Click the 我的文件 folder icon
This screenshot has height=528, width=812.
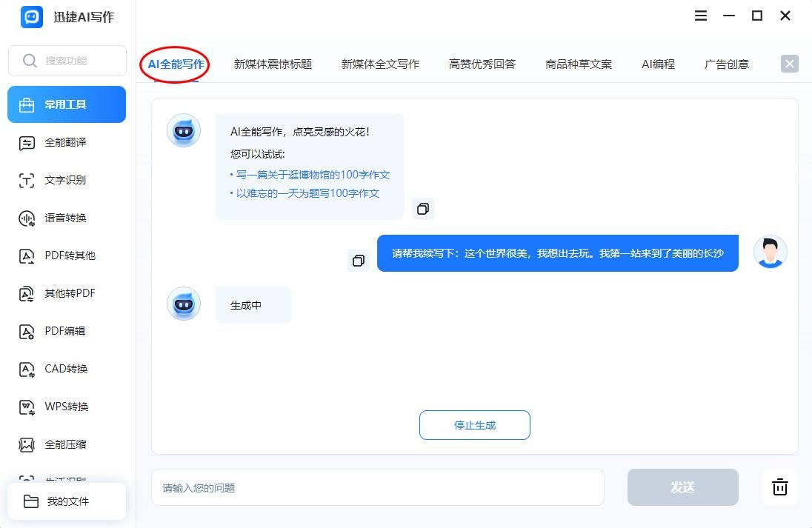pyautogui.click(x=31, y=501)
